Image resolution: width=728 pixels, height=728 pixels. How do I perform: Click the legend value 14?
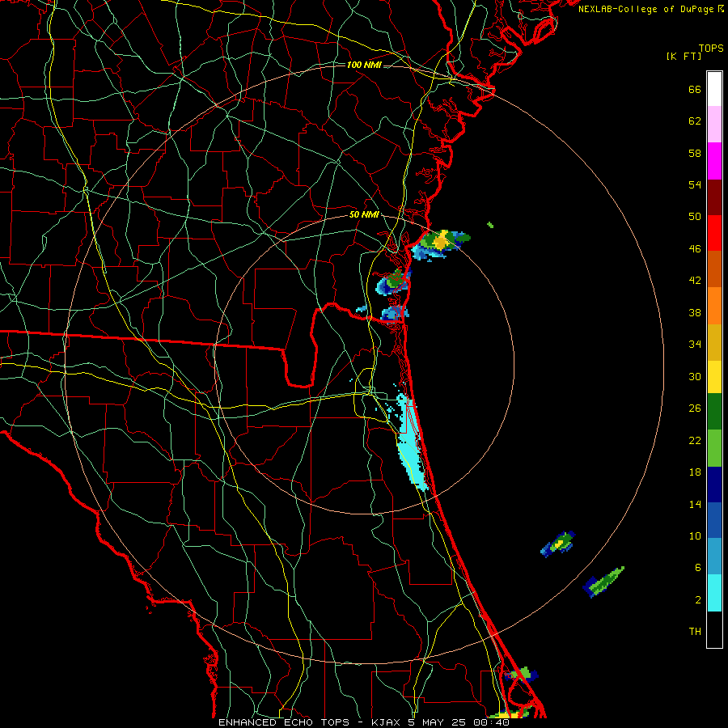click(x=695, y=504)
